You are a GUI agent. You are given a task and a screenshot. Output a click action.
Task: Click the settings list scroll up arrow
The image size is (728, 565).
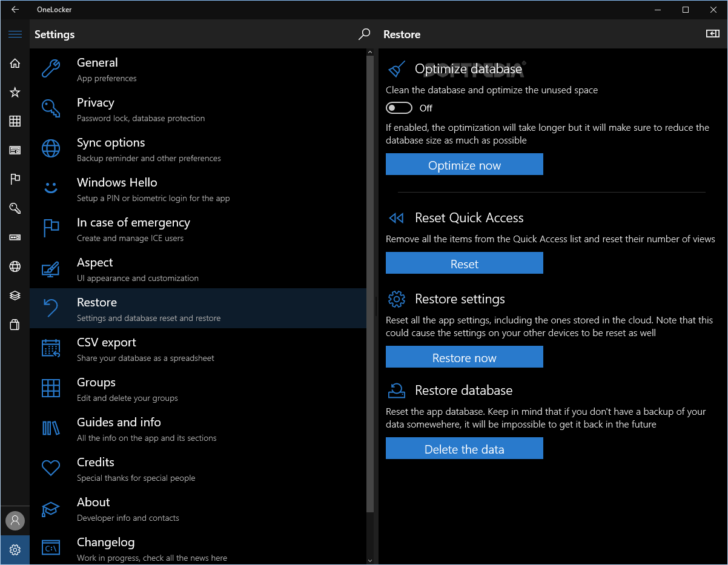coord(371,53)
